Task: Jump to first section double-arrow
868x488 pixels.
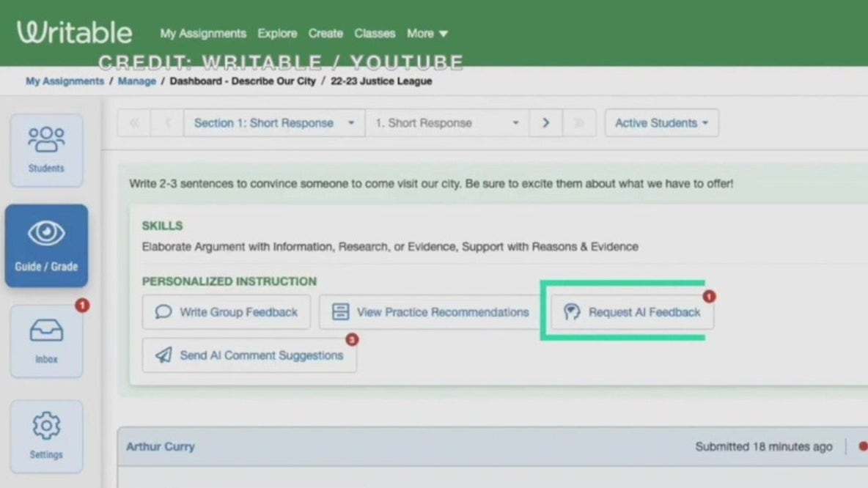Action: 134,123
